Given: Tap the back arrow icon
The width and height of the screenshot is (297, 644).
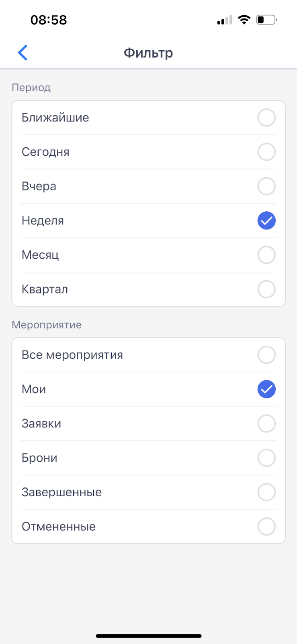Looking at the screenshot, I should (x=23, y=53).
